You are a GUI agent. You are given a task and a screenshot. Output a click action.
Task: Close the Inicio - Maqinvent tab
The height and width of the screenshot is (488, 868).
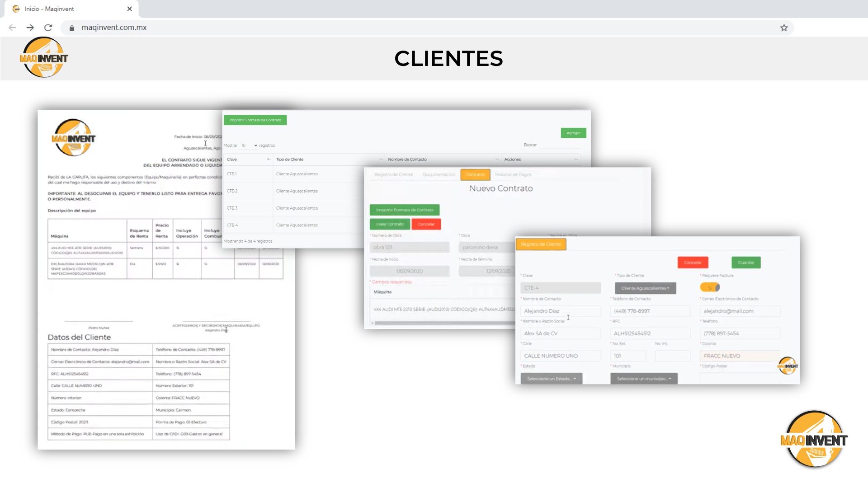tap(130, 9)
